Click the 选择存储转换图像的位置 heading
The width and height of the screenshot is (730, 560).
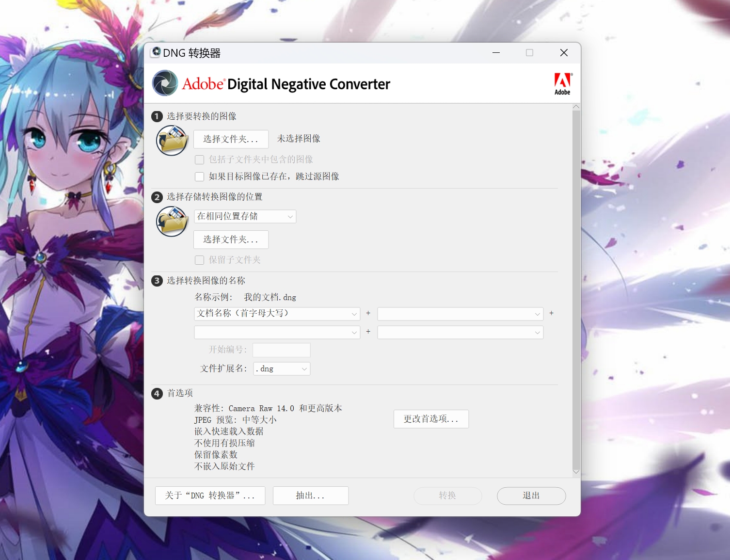pos(215,197)
